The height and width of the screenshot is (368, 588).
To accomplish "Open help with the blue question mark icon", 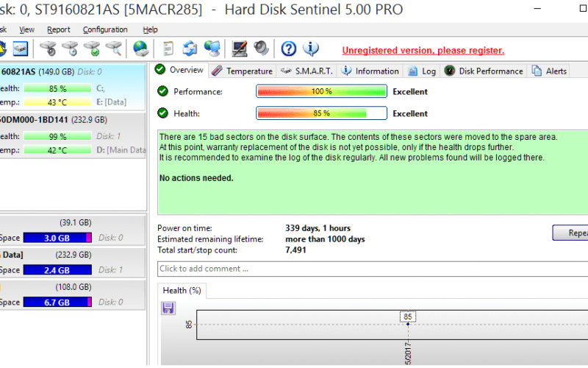I will coord(289,49).
